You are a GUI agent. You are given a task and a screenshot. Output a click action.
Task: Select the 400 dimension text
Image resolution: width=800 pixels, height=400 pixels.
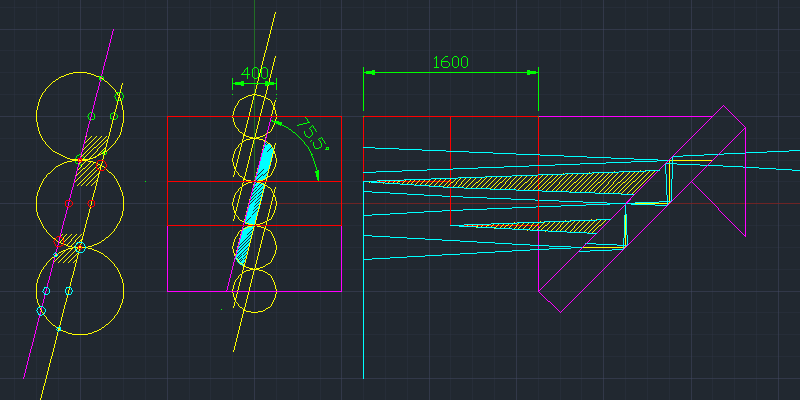pos(254,73)
